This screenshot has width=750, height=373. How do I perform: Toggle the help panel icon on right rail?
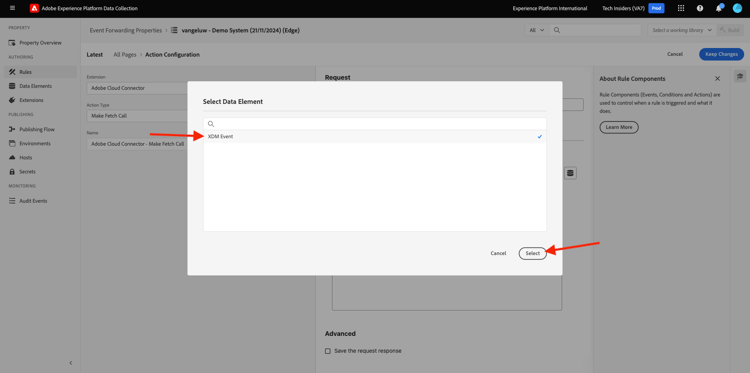tap(740, 76)
